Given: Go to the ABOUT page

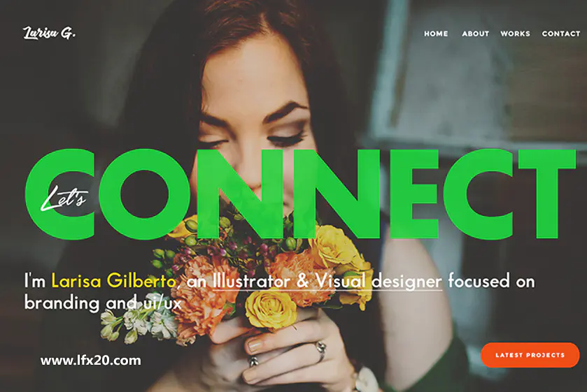Looking at the screenshot, I should click(476, 34).
